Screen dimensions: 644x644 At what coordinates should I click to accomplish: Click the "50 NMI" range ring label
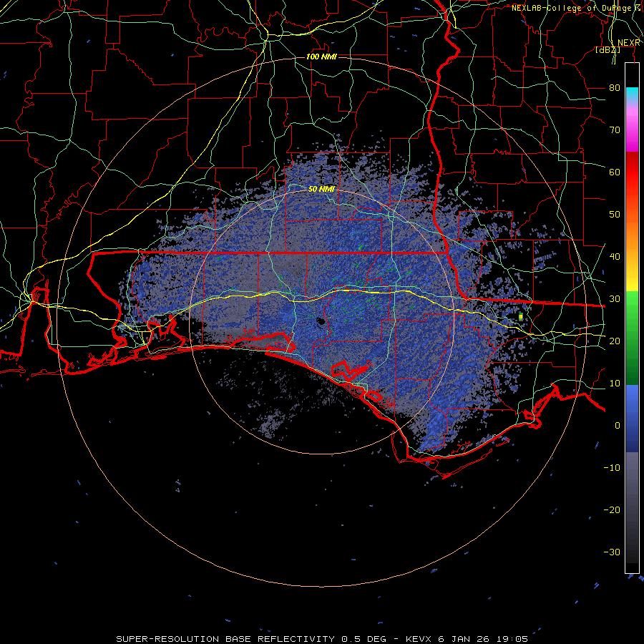click(321, 189)
